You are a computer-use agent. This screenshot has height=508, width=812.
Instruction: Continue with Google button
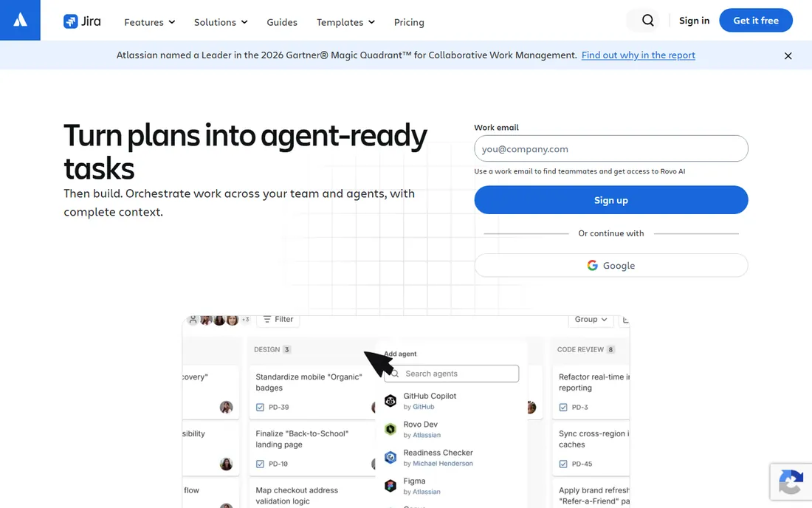611,265
